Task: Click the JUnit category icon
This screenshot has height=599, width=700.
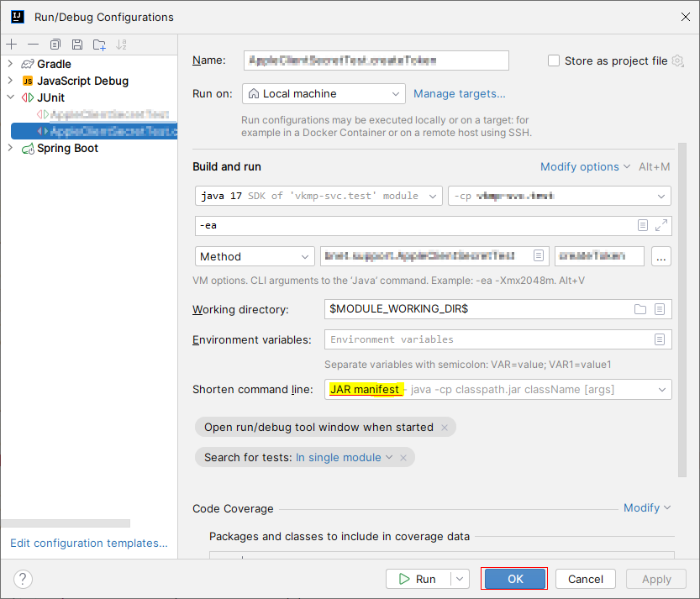Action: click(28, 97)
